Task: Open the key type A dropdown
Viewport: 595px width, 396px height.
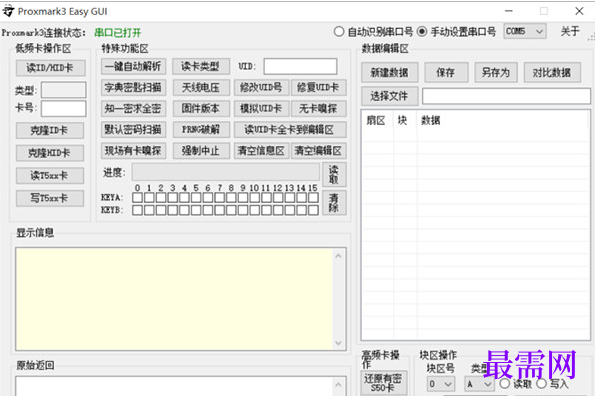Action: pyautogui.click(x=479, y=384)
